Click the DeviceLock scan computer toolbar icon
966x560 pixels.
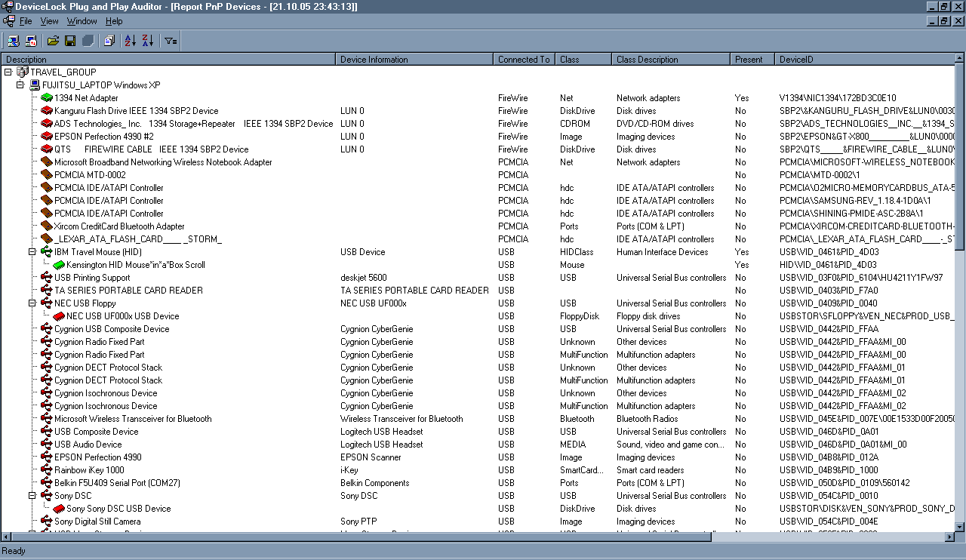12,41
